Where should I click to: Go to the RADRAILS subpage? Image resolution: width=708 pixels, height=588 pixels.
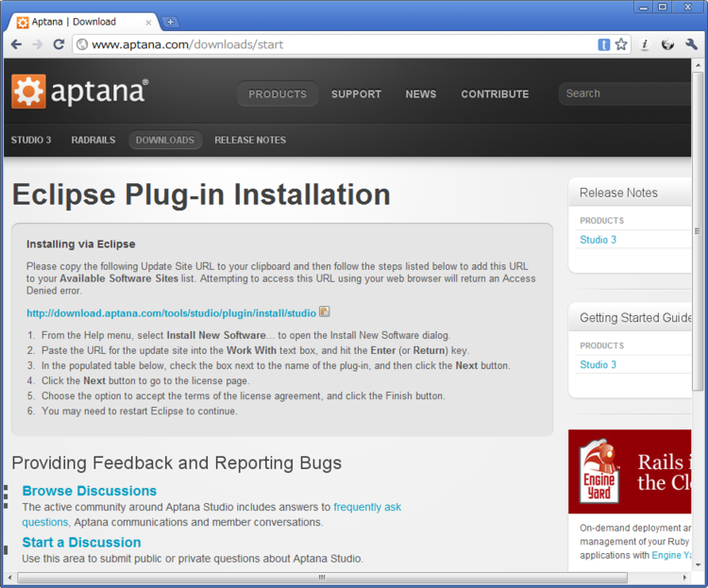[93, 140]
